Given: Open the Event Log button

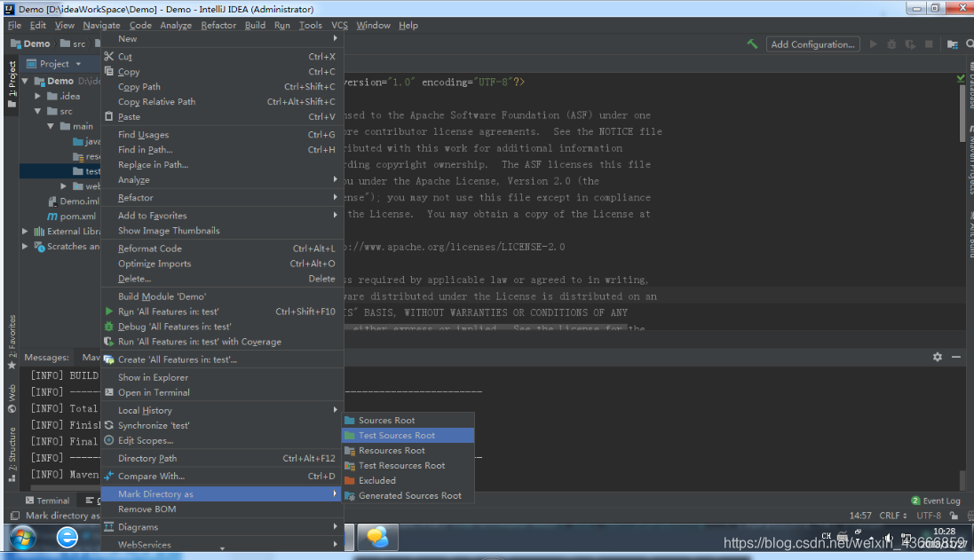Looking at the screenshot, I should 936,501.
